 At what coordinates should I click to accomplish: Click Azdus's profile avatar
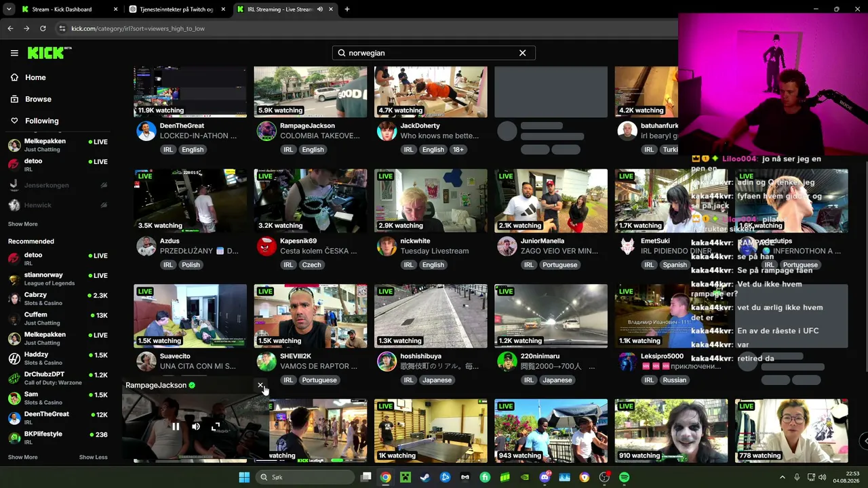(146, 246)
